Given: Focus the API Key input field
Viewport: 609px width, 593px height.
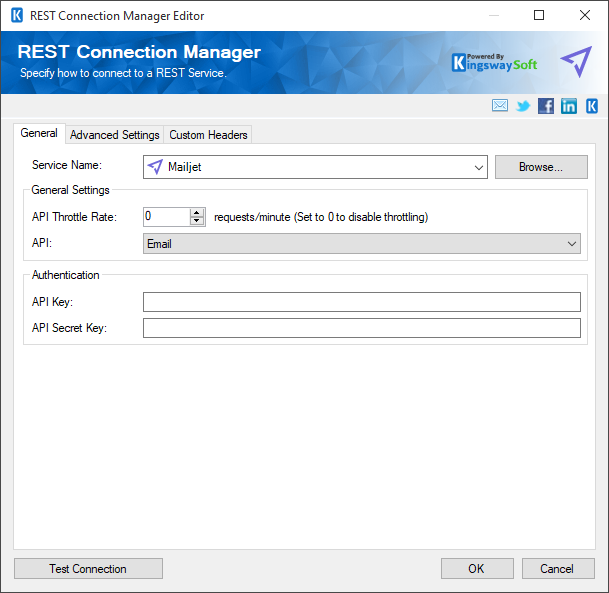Looking at the screenshot, I should coord(362,302).
